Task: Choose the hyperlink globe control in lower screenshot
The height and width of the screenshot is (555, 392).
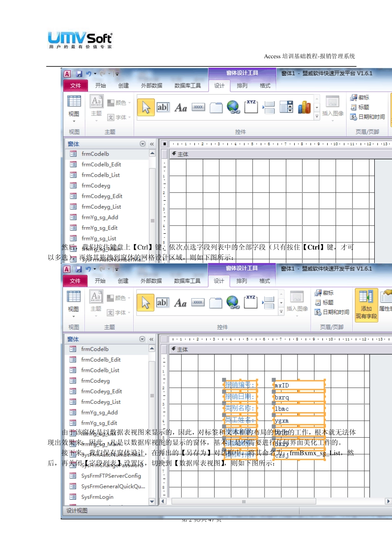Action: tap(233, 303)
